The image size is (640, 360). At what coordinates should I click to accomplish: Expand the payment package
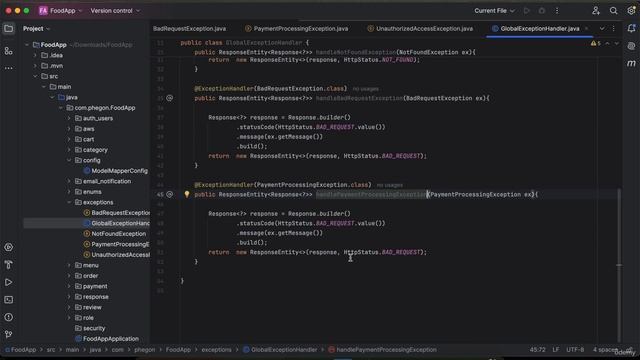69,286
